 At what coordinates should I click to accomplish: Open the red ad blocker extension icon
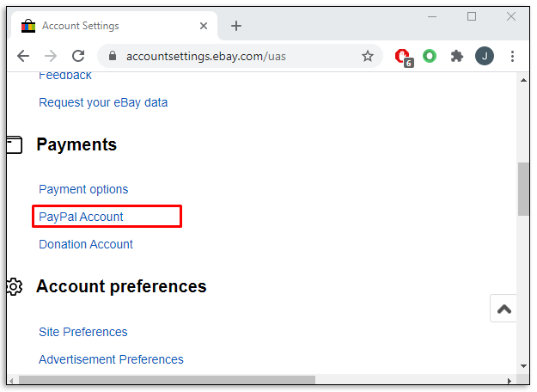(x=401, y=57)
